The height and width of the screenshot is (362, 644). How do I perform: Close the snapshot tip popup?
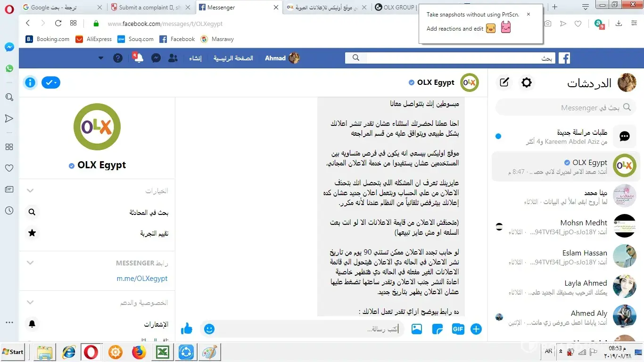528,14
